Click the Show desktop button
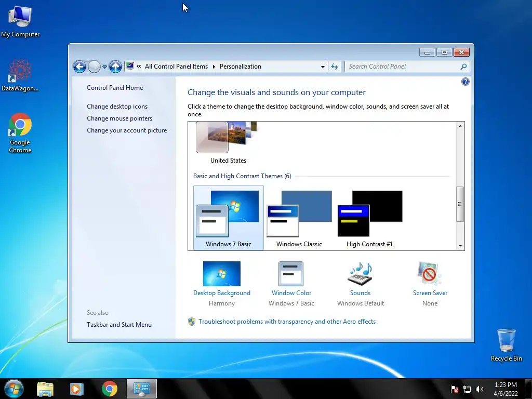 528,389
